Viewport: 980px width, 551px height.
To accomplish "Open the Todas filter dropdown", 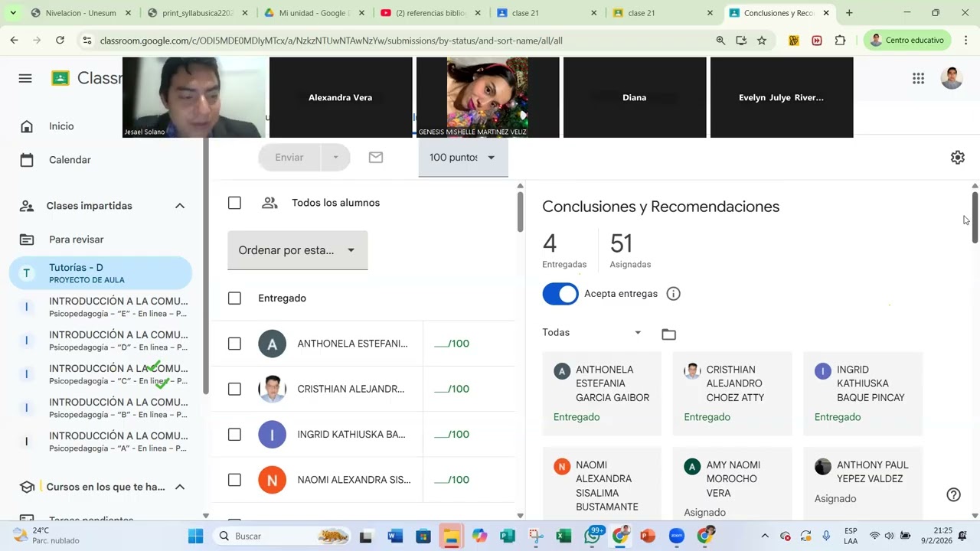I will [593, 332].
